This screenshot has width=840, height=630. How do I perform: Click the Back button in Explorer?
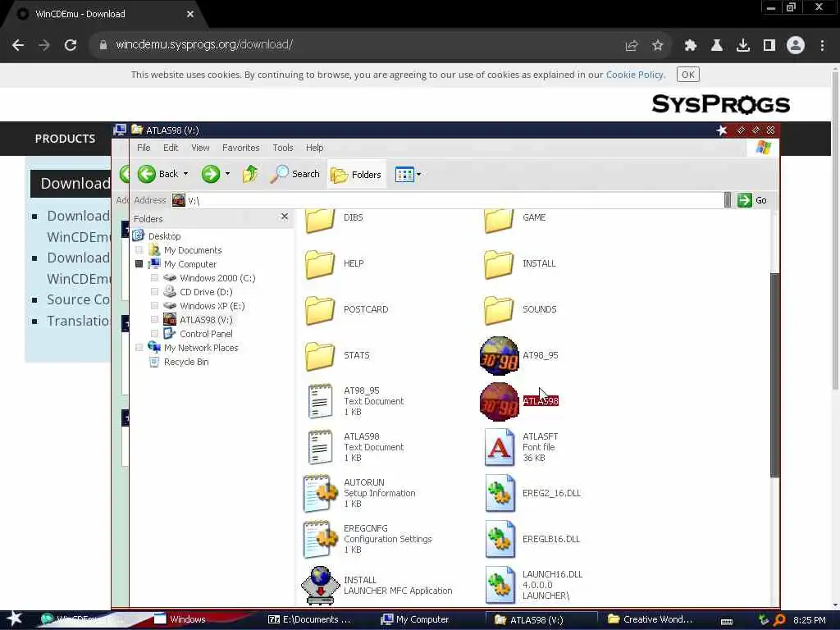tap(158, 174)
